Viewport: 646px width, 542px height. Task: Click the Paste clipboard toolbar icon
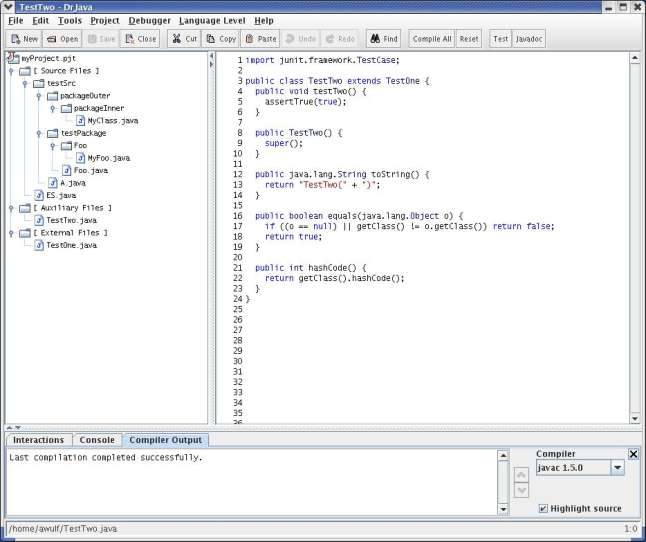click(x=249, y=39)
